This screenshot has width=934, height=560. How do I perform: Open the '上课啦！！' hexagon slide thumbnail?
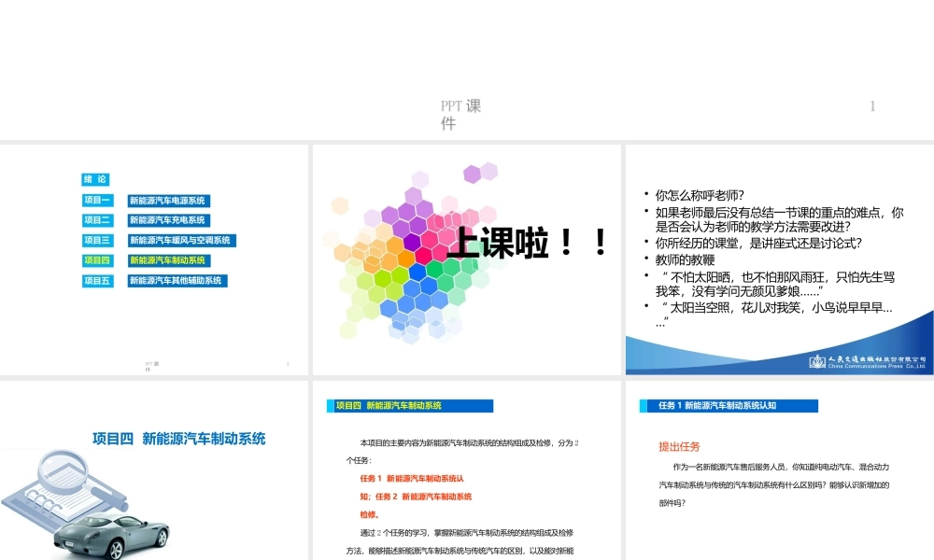pyautogui.click(x=466, y=259)
